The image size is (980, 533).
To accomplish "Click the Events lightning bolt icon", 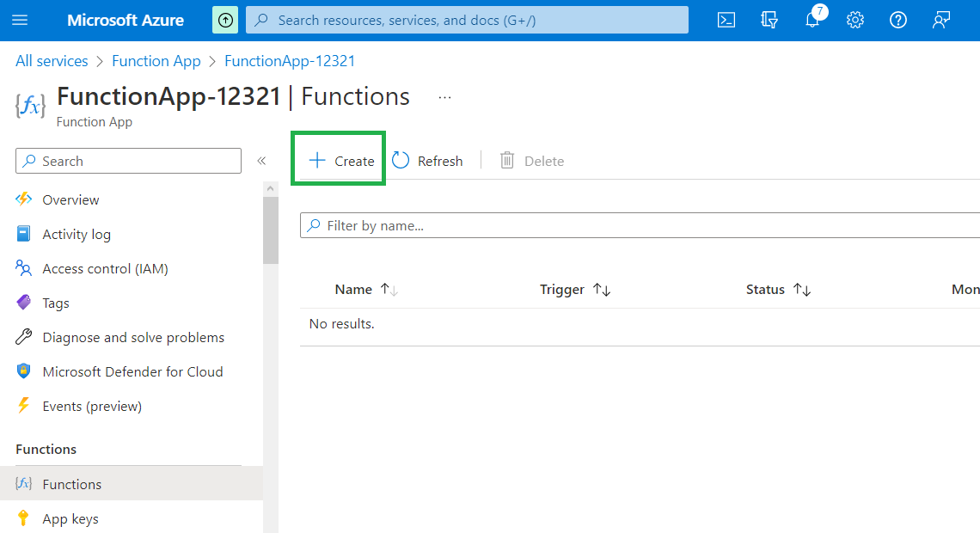I will point(23,406).
